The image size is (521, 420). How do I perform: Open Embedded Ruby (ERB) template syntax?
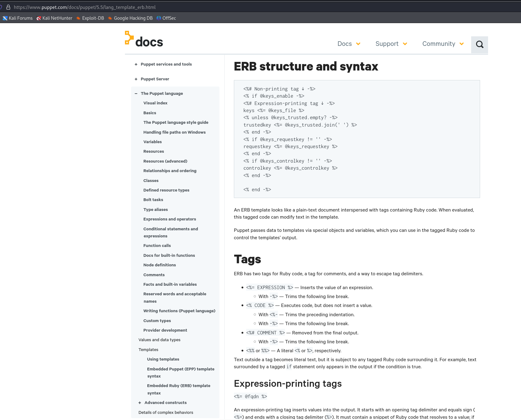(x=178, y=390)
